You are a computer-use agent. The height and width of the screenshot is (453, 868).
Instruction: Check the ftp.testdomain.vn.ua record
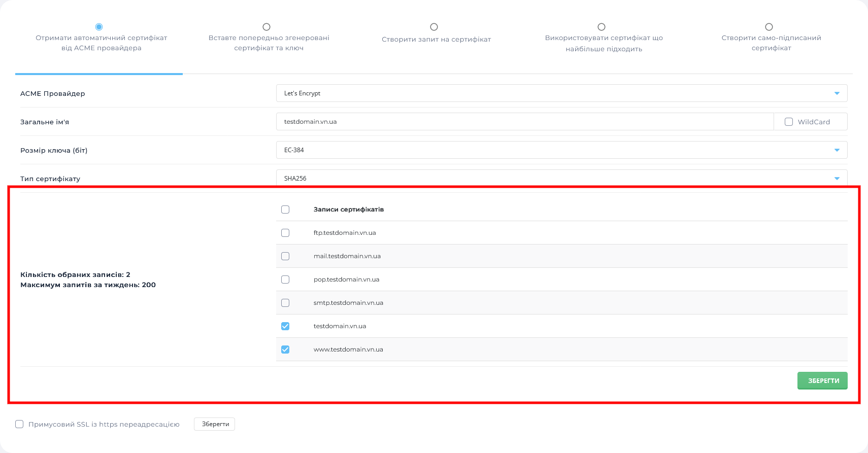point(285,233)
